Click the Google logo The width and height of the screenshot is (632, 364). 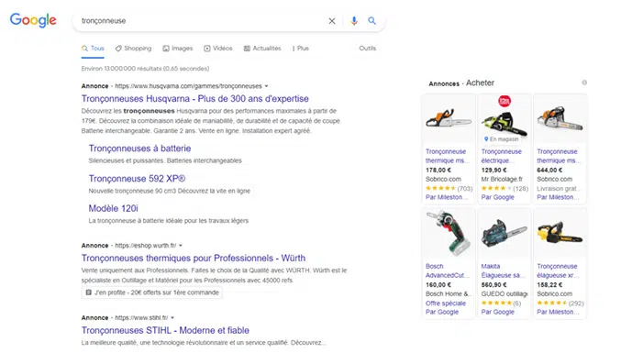click(x=33, y=20)
